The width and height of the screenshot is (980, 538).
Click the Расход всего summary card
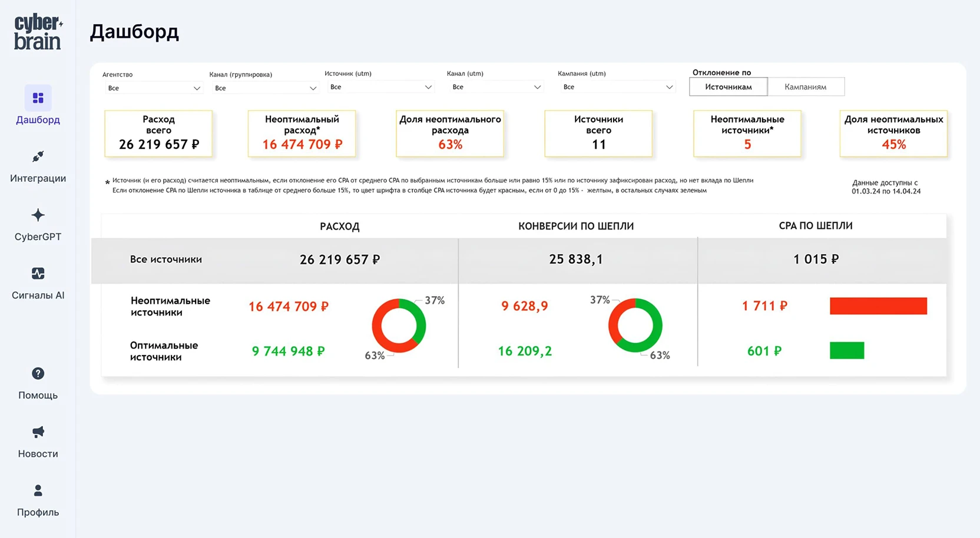click(158, 133)
